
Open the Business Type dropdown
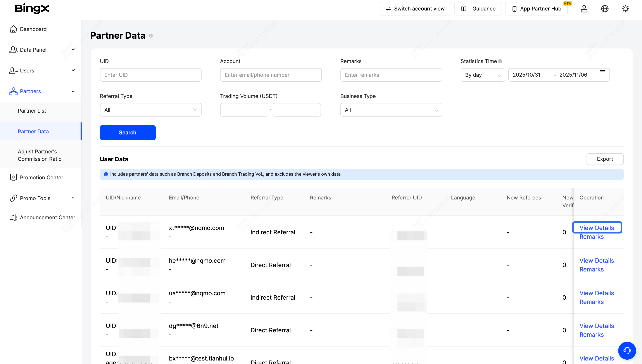pyautogui.click(x=391, y=110)
